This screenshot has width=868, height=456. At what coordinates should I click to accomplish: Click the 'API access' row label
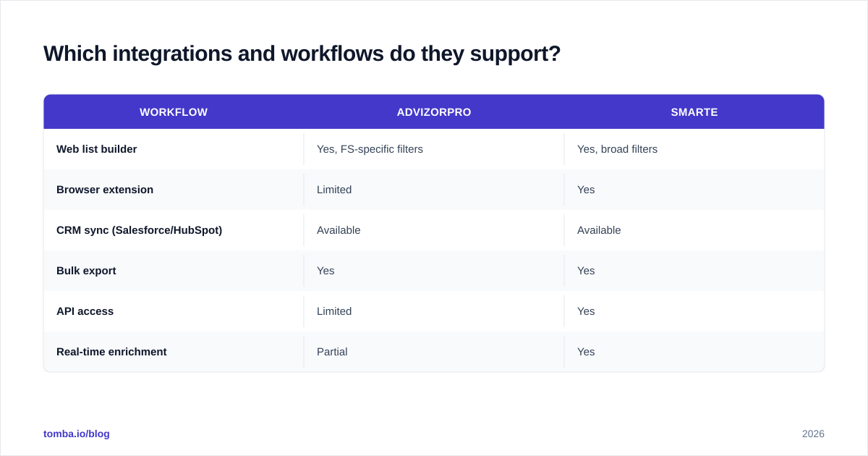(x=85, y=311)
